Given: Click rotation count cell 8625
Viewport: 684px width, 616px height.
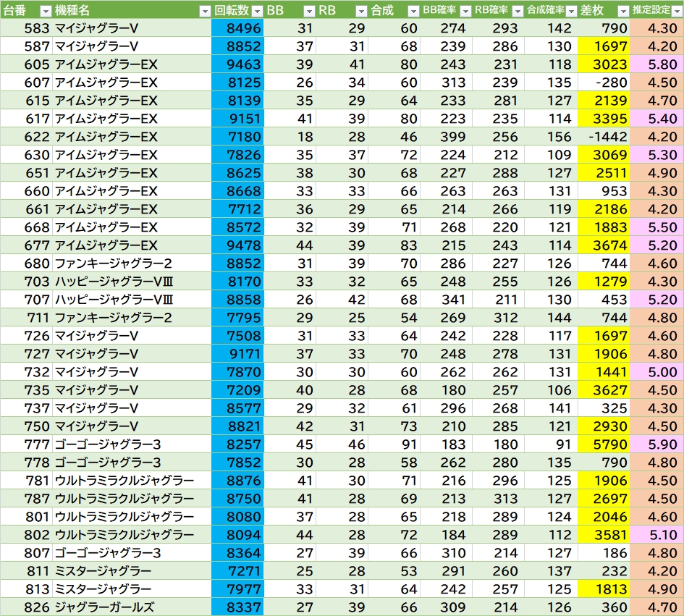Looking at the screenshot, I should click(x=237, y=173).
